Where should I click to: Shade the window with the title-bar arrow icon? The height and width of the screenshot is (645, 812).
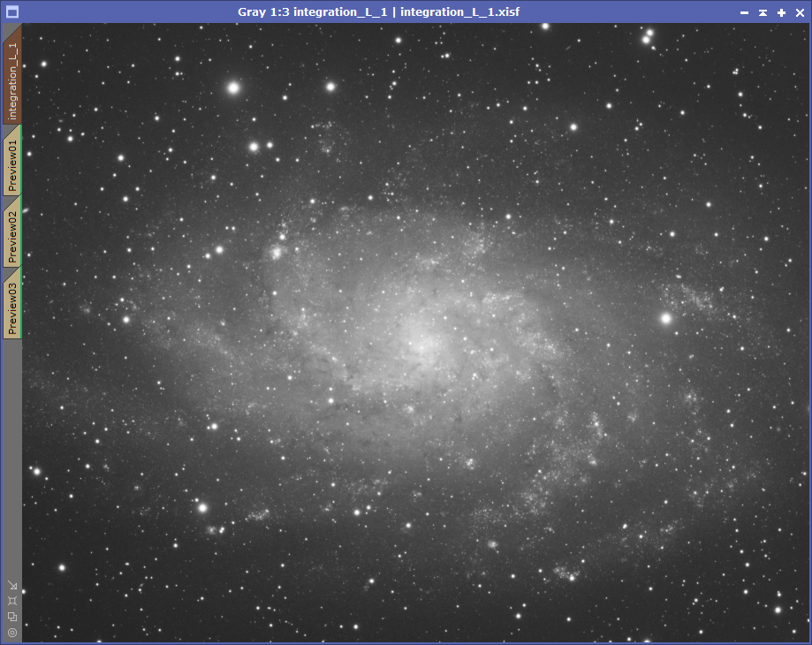point(763,12)
